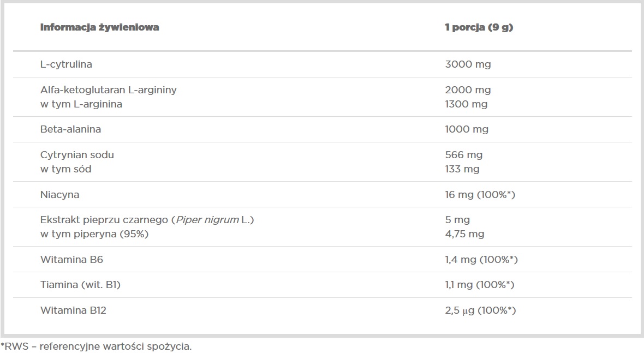Click the 1000 mg value for Beta-alanina
This screenshot has width=644, height=353.
point(467,129)
